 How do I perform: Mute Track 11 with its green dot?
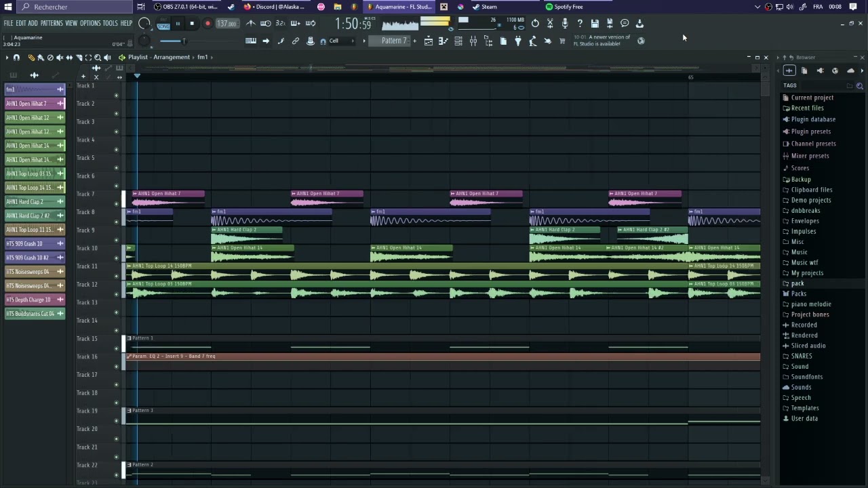pyautogui.click(x=116, y=276)
